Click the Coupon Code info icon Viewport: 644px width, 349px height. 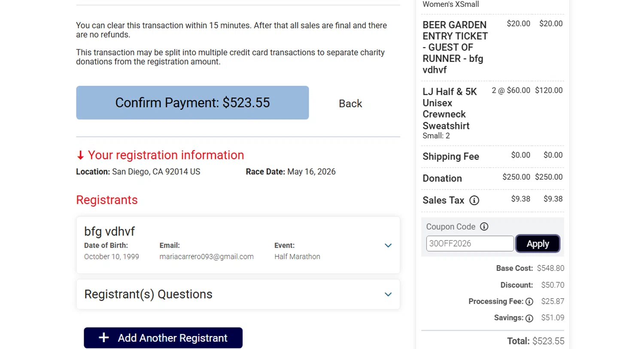[x=484, y=226]
